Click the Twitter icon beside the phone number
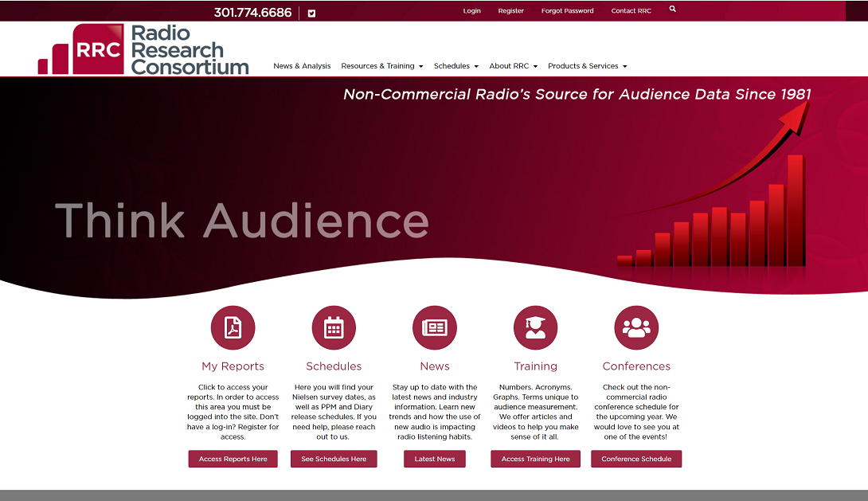 click(x=311, y=14)
